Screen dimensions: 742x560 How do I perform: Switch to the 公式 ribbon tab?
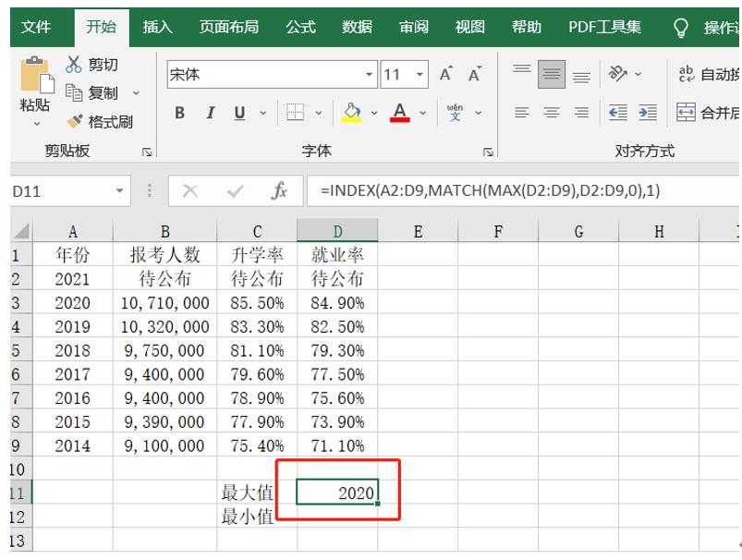coord(299,28)
